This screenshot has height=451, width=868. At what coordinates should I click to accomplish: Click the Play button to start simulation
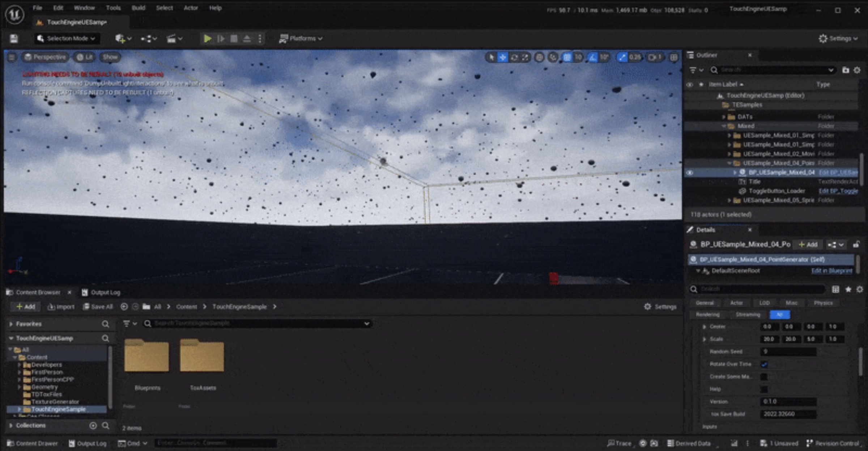(208, 38)
